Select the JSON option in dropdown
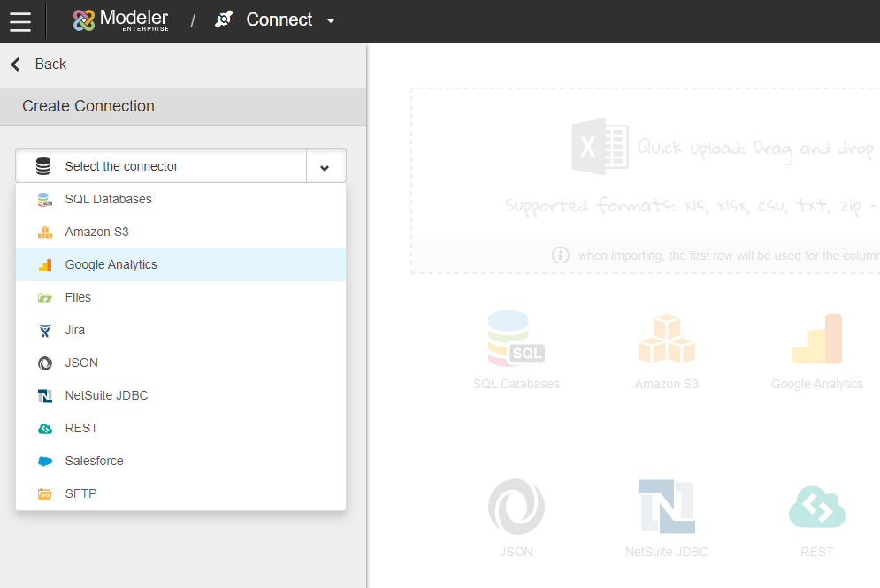880x588 pixels. click(x=81, y=363)
